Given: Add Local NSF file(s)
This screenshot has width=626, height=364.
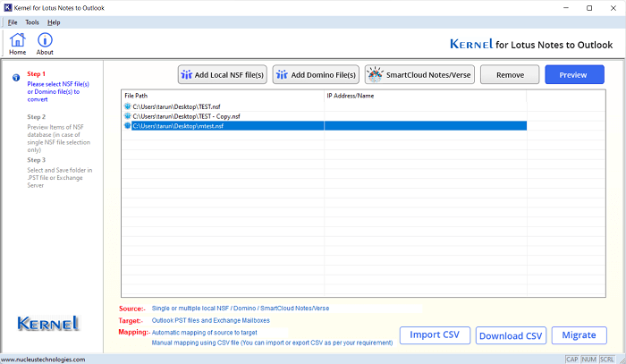Looking at the screenshot, I should coord(223,74).
